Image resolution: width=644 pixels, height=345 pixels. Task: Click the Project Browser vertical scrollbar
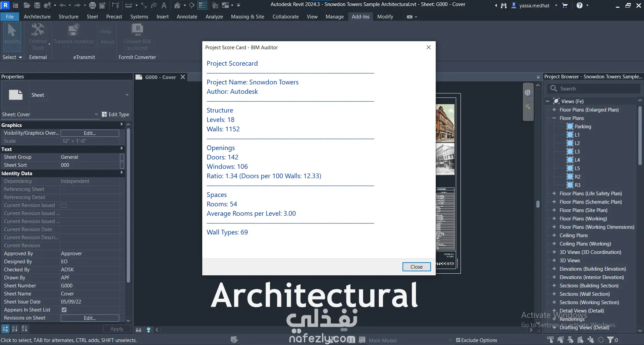pyautogui.click(x=640, y=136)
